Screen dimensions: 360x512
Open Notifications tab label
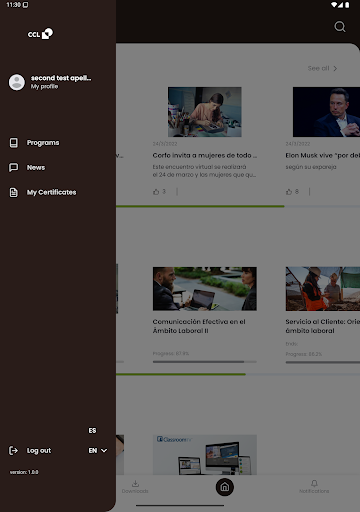tap(314, 491)
